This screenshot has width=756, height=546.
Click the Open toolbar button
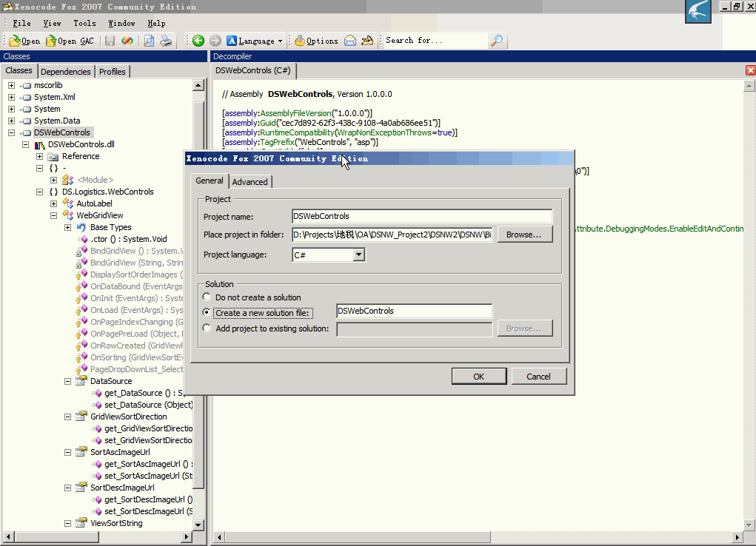click(24, 41)
